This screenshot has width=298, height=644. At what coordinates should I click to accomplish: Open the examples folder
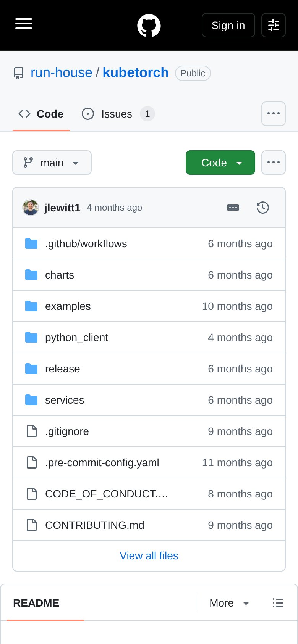click(68, 306)
